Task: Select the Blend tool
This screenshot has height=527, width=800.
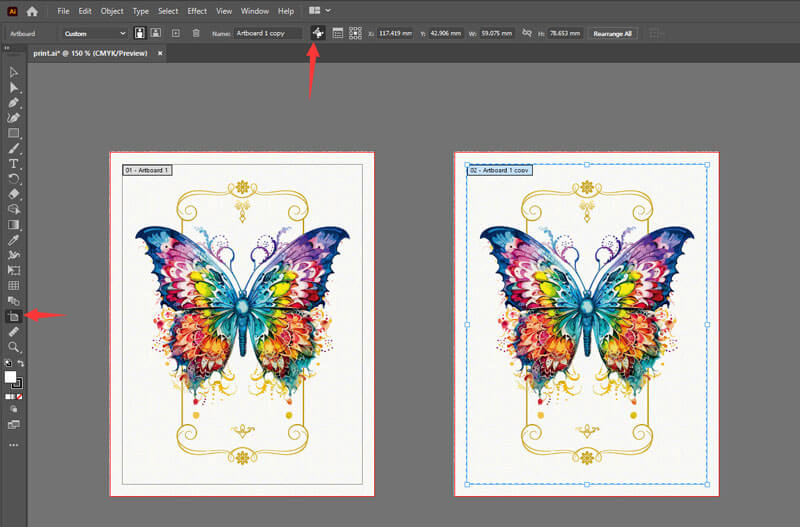Action: (x=14, y=301)
